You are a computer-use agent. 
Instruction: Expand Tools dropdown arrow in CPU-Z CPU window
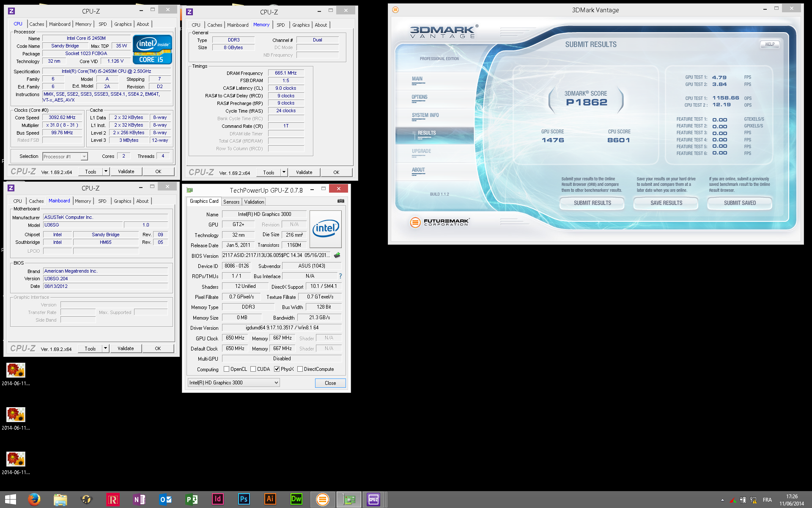click(106, 171)
